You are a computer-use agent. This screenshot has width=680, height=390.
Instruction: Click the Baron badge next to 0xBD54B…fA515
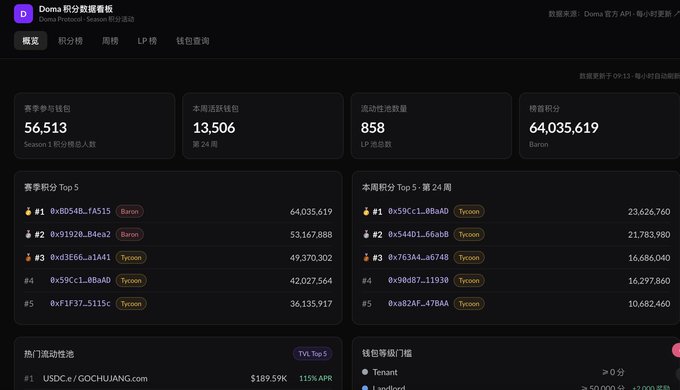tap(129, 211)
